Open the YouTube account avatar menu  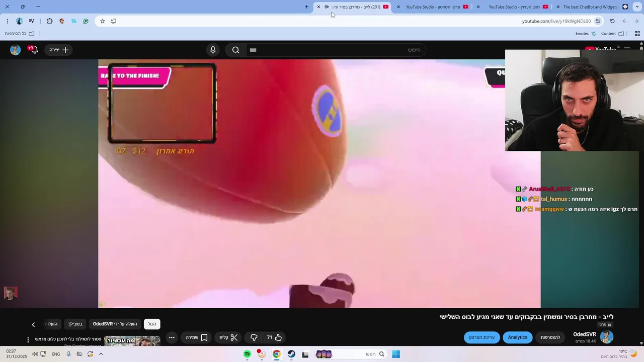pos(16,50)
